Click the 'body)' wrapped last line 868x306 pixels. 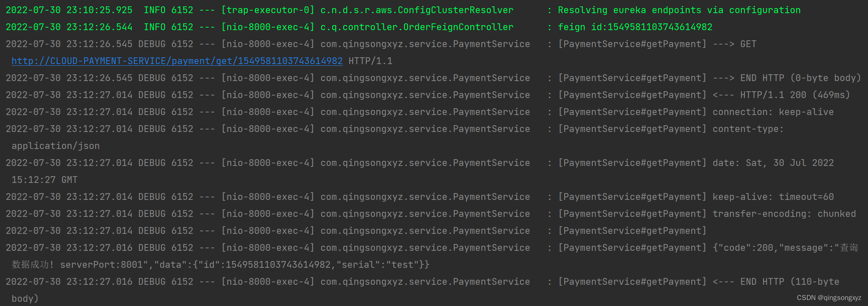[25, 299]
